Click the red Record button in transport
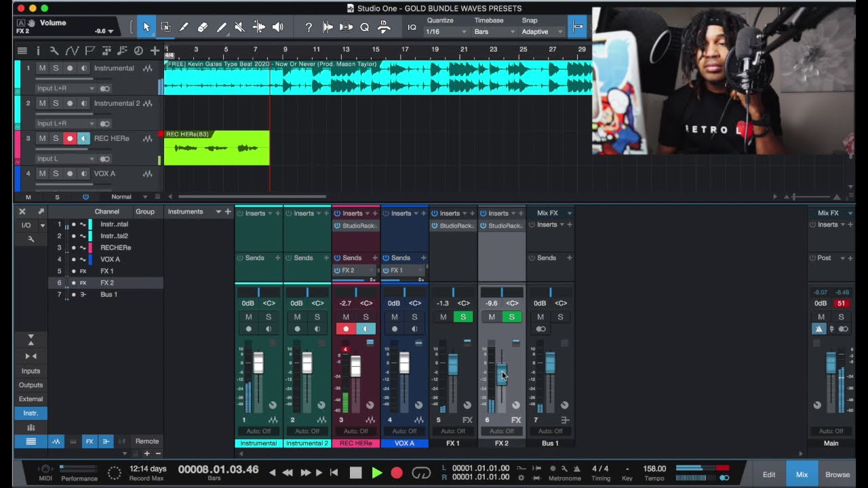The image size is (868, 488). (397, 473)
